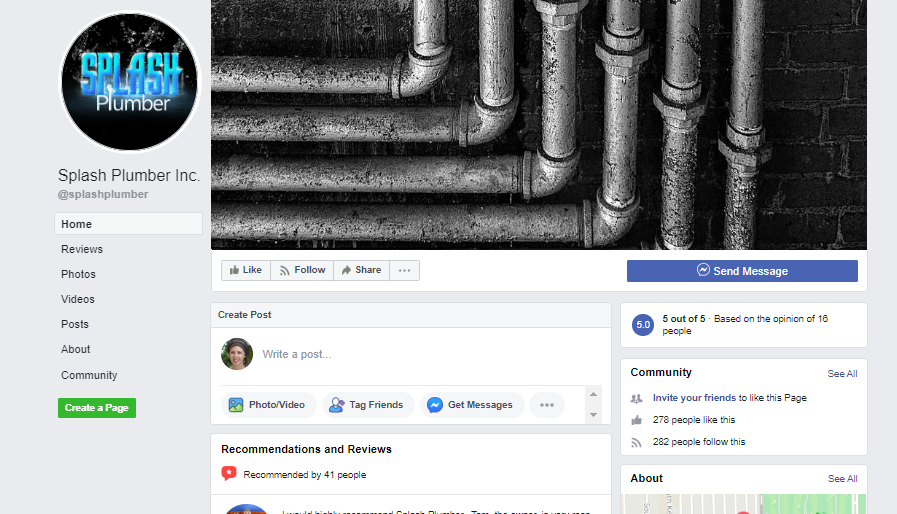The image size is (897, 514).
Task: Share the page
Action: pos(362,270)
